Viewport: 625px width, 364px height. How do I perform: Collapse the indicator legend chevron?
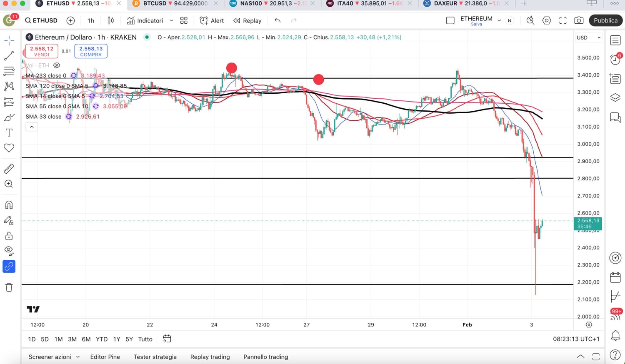(32, 127)
